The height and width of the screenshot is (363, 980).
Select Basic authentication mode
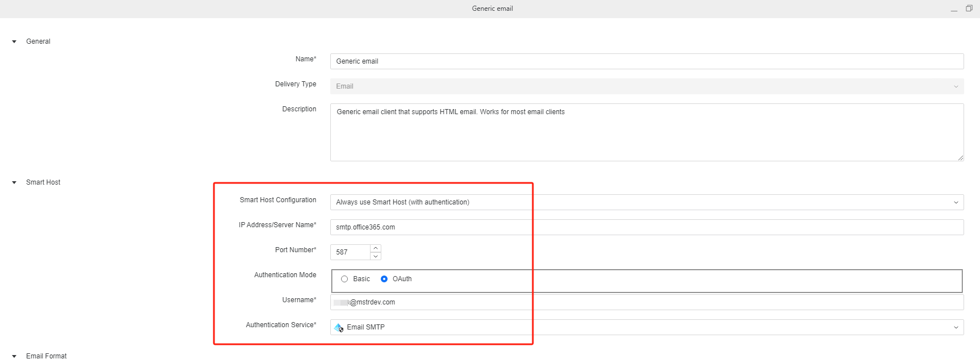tap(344, 279)
